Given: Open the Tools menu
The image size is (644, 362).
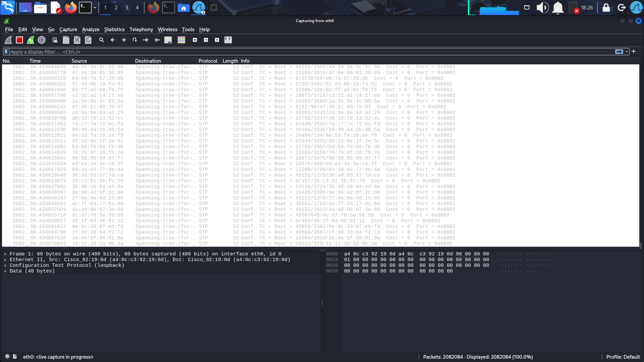Looking at the screenshot, I should [x=188, y=29].
